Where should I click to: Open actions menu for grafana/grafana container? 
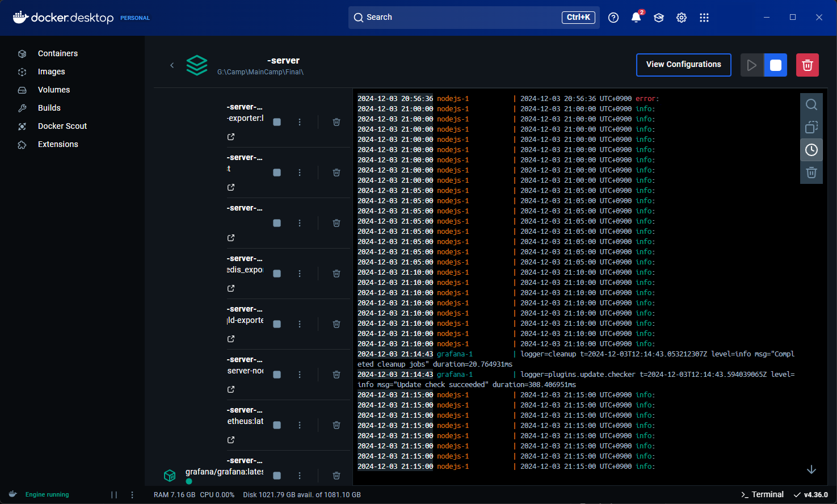pyautogui.click(x=300, y=476)
